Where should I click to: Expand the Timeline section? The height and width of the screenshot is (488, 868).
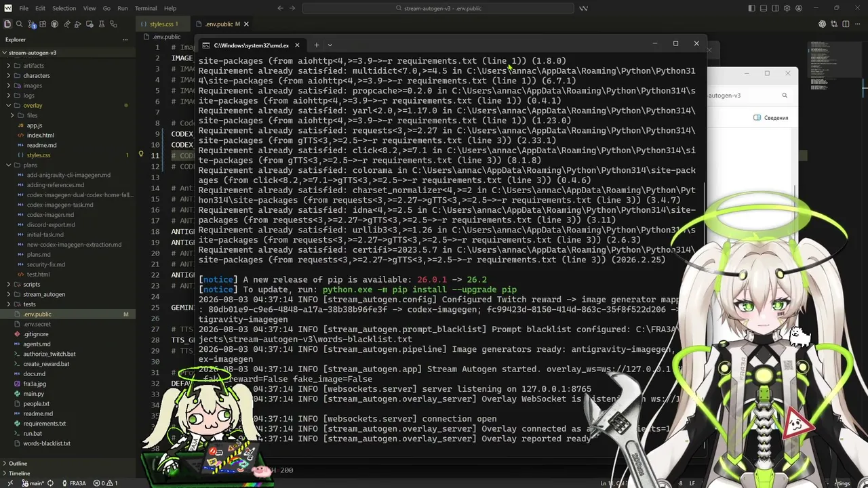pos(68,473)
